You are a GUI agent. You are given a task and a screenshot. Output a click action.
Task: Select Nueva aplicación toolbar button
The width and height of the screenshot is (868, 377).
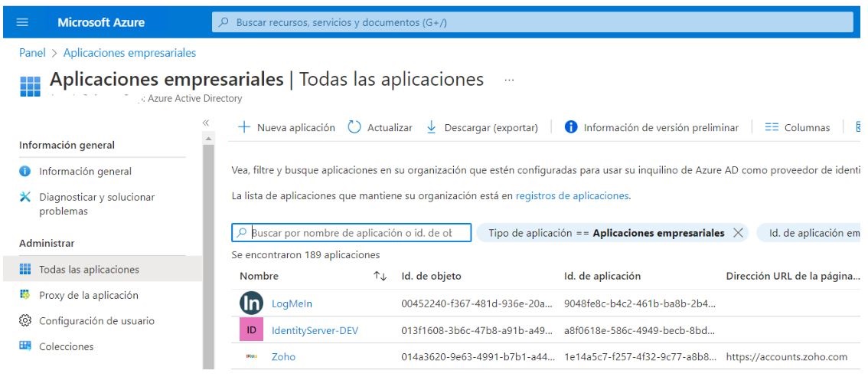[x=286, y=127]
